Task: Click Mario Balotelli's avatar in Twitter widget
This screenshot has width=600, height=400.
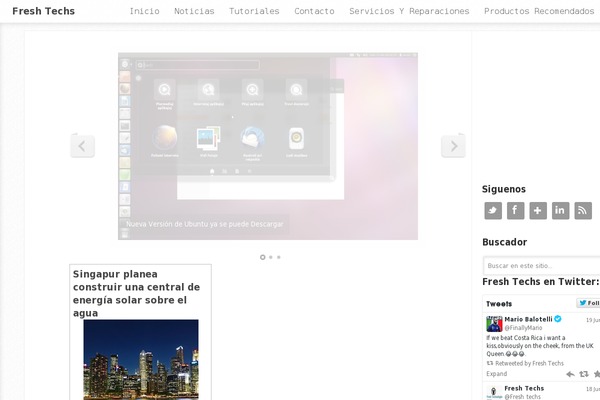Action: coord(494,324)
